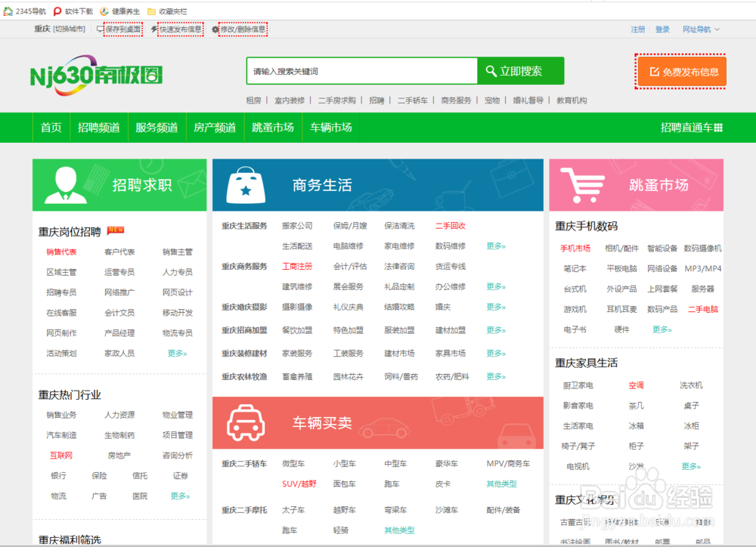This screenshot has height=547, width=756.
Task: Click the gear icon beside 修改/删除信息
Action: [x=216, y=27]
